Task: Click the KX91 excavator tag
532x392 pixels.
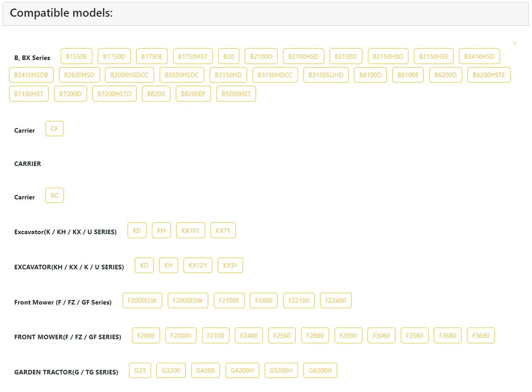Action: (230, 265)
